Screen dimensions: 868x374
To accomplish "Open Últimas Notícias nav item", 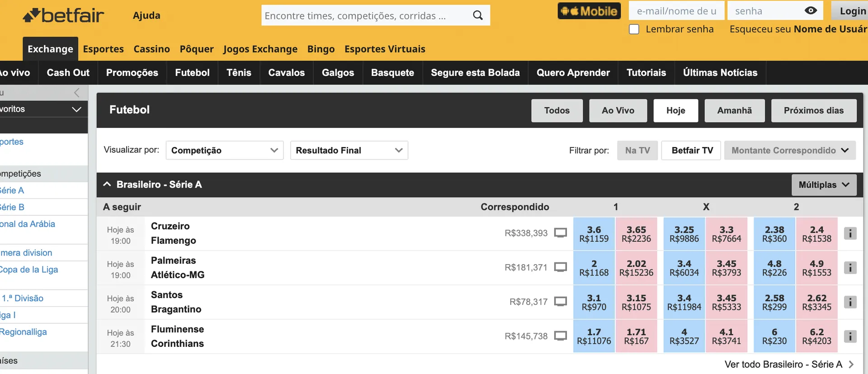I will coord(720,73).
